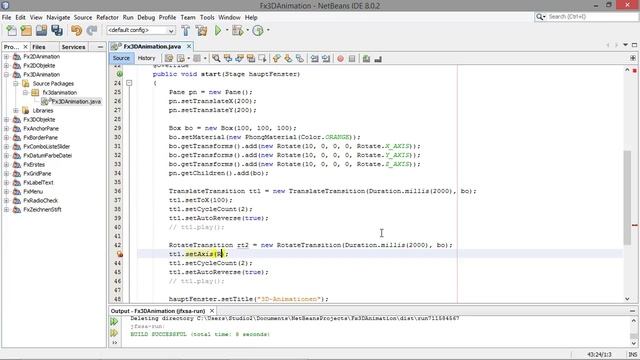The image size is (640, 360).
Task: Expand the Fx2DAnimation project node
Action: [x=6, y=57]
